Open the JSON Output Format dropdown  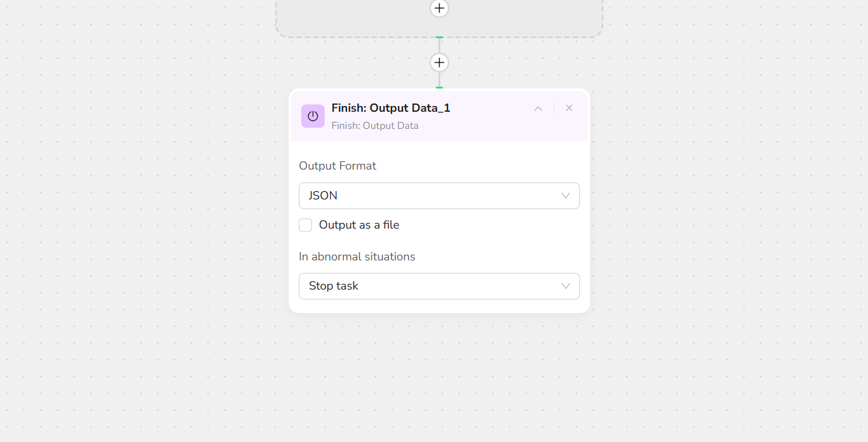(x=431, y=196)
